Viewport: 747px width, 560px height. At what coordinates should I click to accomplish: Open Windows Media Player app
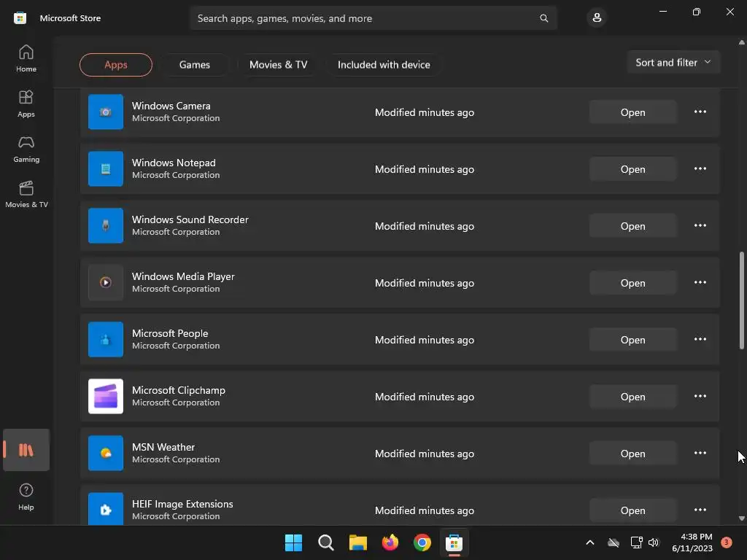(x=632, y=283)
